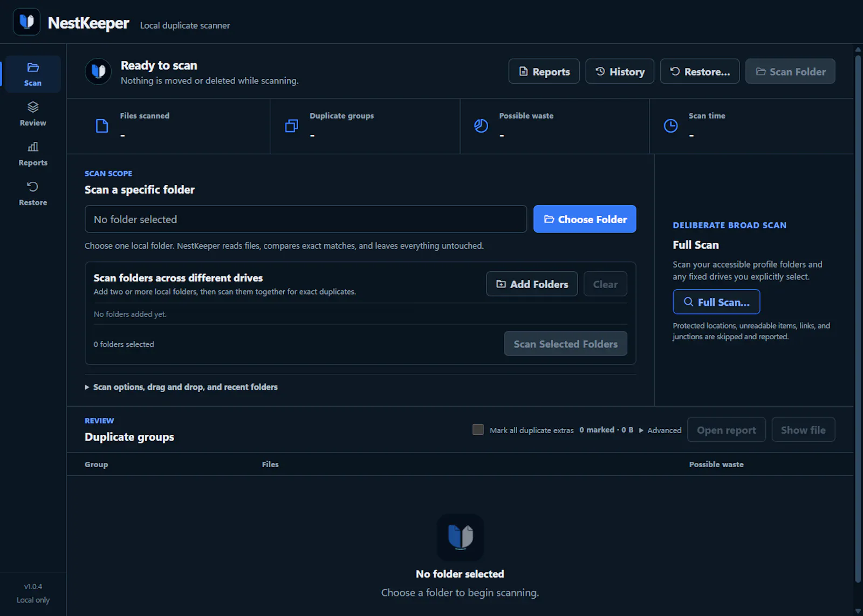The image size is (863, 616).
Task: Expand the Advanced disclosure
Action: (660, 430)
